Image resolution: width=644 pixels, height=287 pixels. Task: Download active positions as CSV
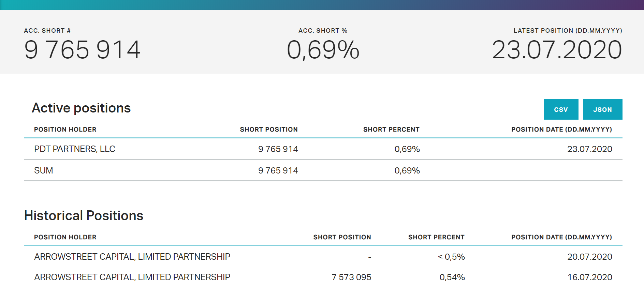[x=561, y=109]
